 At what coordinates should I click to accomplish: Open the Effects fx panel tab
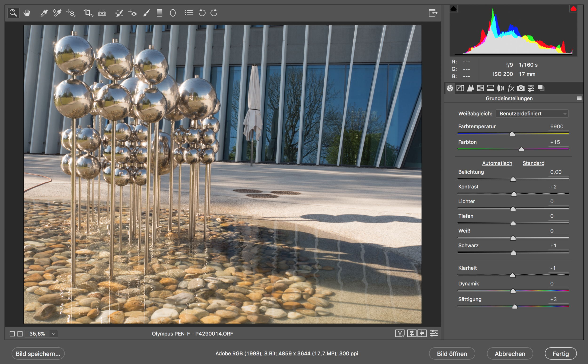(x=511, y=88)
